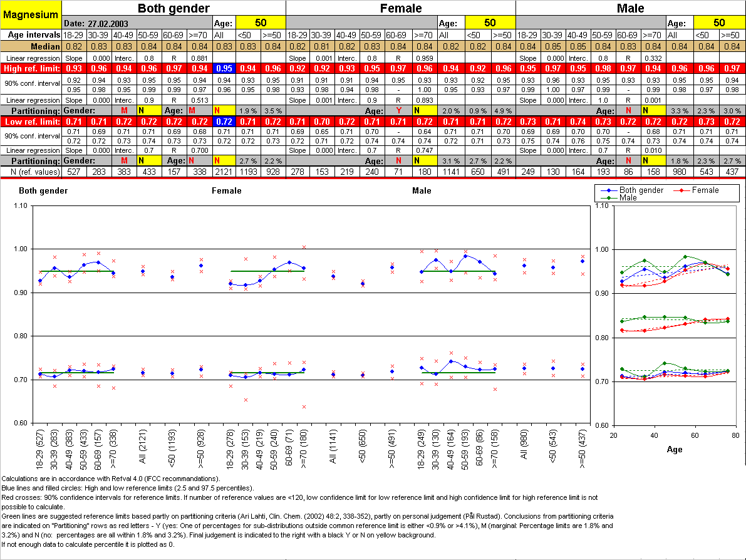Image resolution: width=746 pixels, height=560 pixels.
Task: Click the Male table section header
Action: coord(630,8)
